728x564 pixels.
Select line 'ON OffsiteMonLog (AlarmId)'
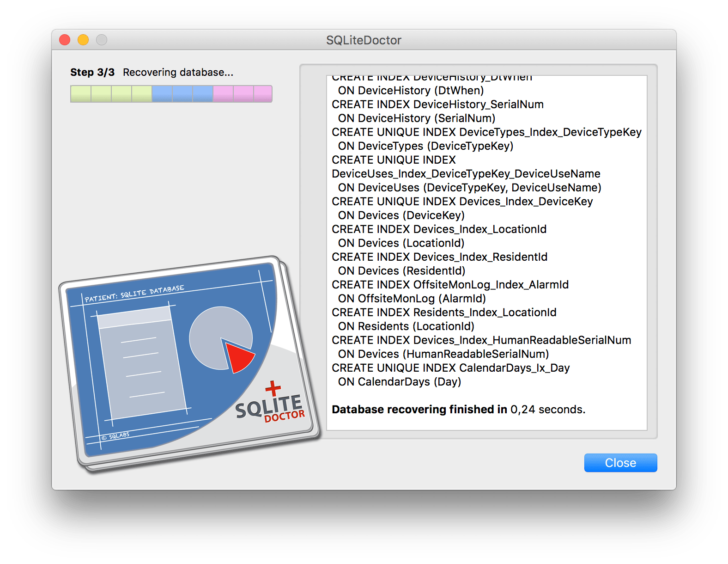click(412, 299)
